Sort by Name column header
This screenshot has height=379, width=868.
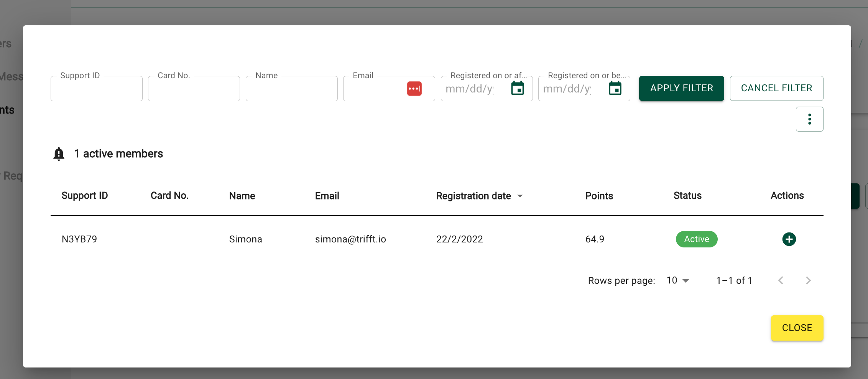(242, 196)
